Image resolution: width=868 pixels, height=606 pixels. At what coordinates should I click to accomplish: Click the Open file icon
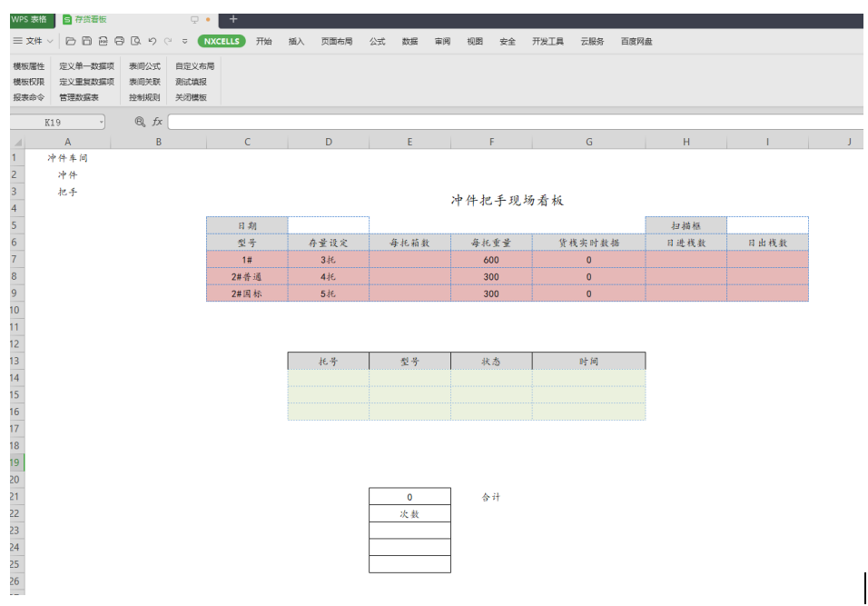click(71, 41)
